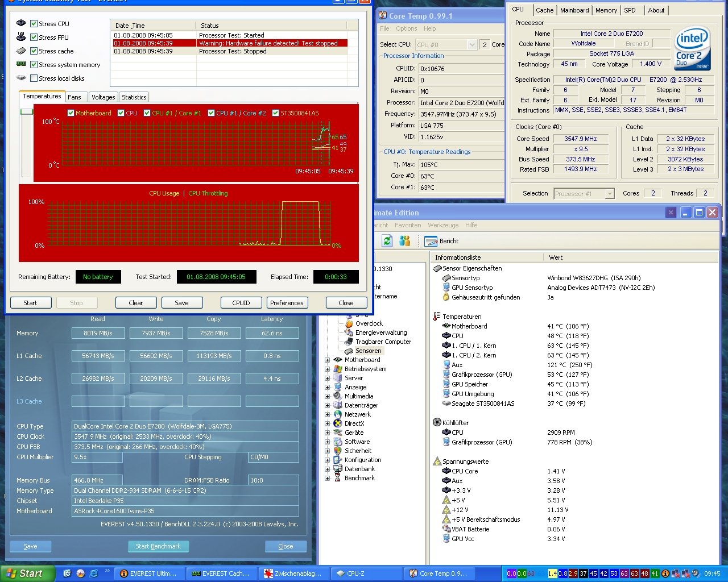728x582 pixels.
Task: Select Overclock item in EVEREST tree
Action: click(369, 323)
